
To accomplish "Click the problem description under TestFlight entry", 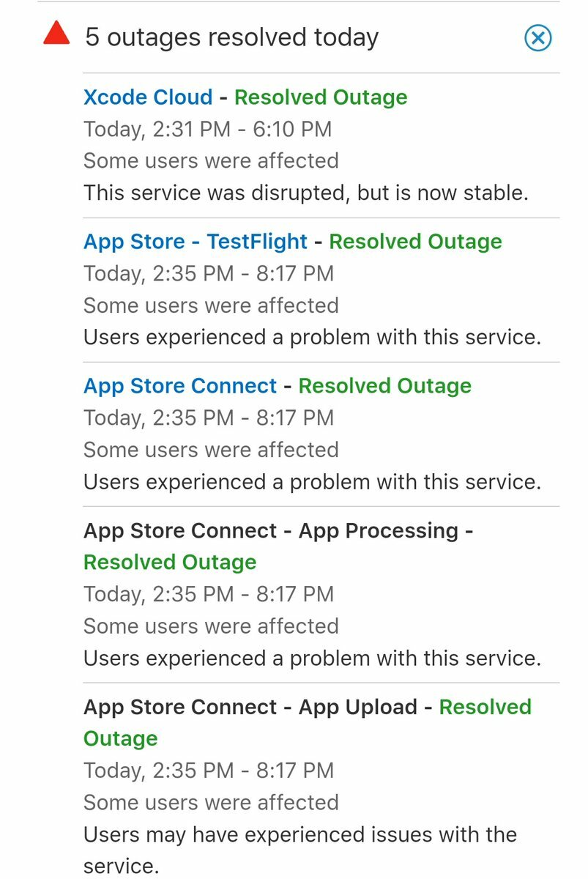I will (x=312, y=337).
